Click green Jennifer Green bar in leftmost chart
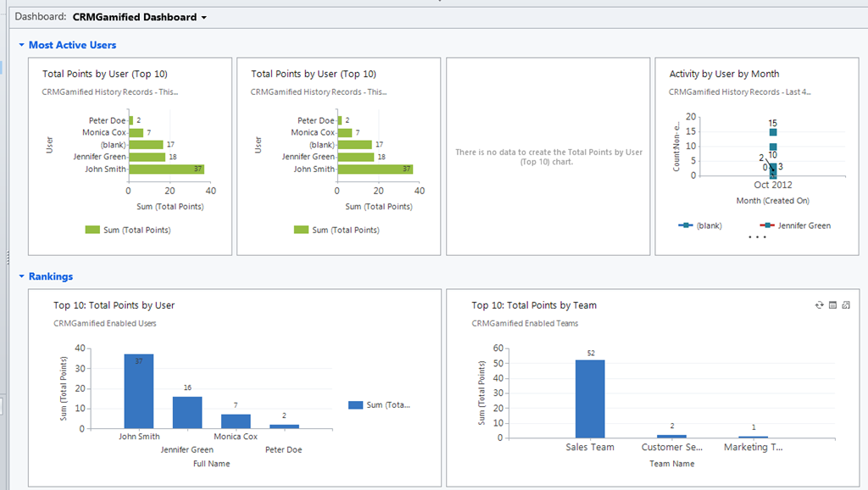This screenshot has height=490, width=868. (147, 157)
